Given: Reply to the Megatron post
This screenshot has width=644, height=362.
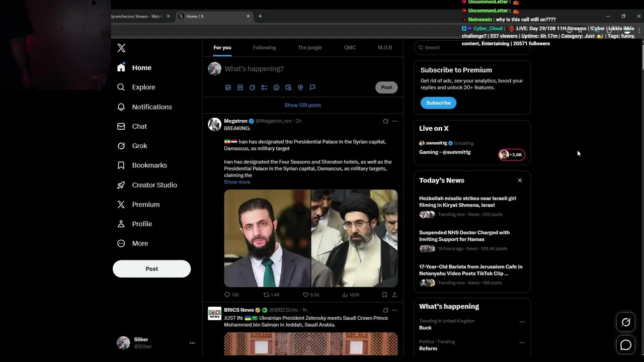Looking at the screenshot, I should click(231, 295).
